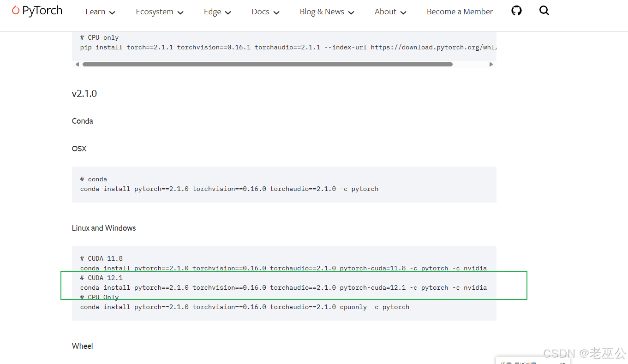Click the OSX conda install command ending with -c pytorch
628x364 pixels.
pyautogui.click(x=229, y=189)
